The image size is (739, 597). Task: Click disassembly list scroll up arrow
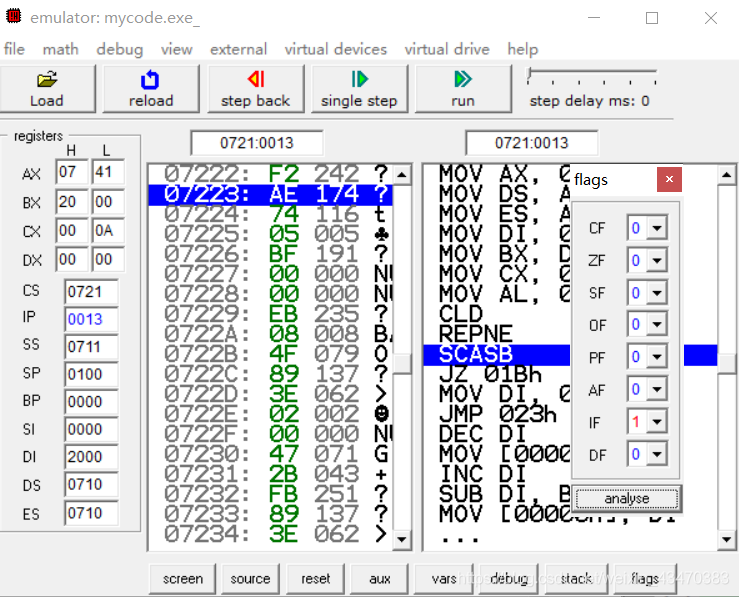point(727,175)
